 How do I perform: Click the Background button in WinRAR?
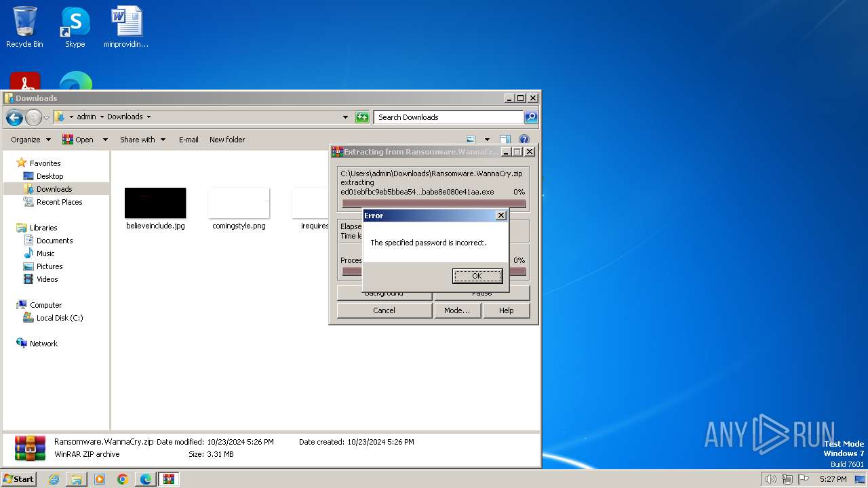(384, 293)
